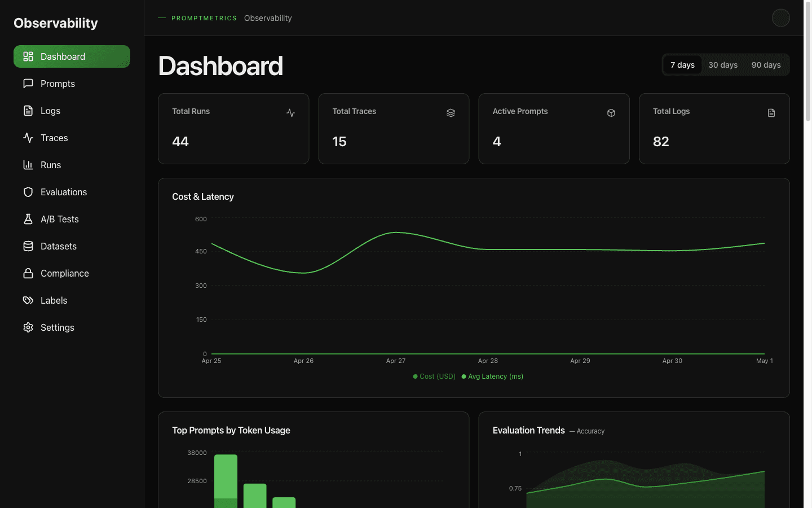The width and height of the screenshot is (812, 508).
Task: Click the Evaluations shield icon
Action: [28, 192]
